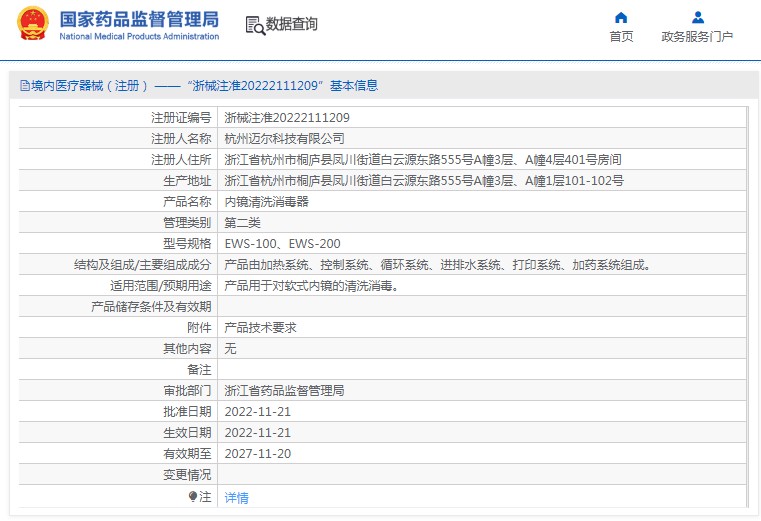Click National Medical Products Administration text
Image resolution: width=761 pixels, height=521 pixels.
(139, 36)
